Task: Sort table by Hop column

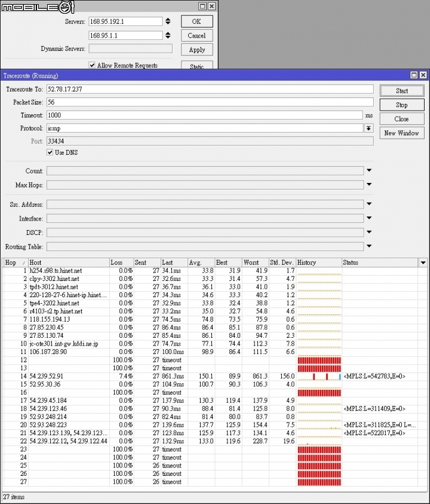Action: click(15, 262)
